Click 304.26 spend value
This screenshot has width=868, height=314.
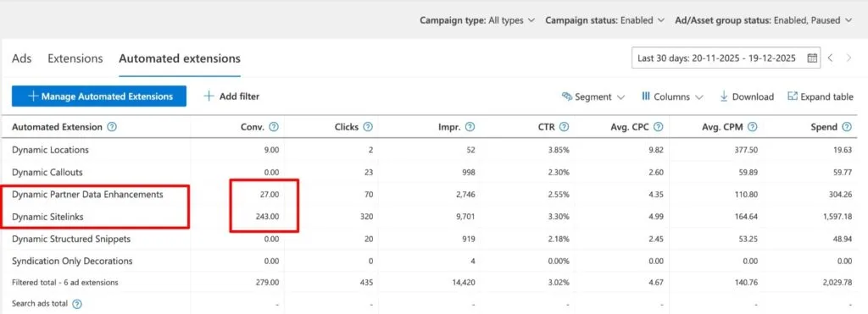840,195
